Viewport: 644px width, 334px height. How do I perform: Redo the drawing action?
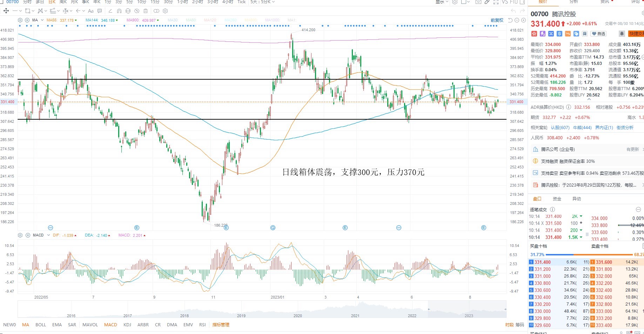coord(523,11)
